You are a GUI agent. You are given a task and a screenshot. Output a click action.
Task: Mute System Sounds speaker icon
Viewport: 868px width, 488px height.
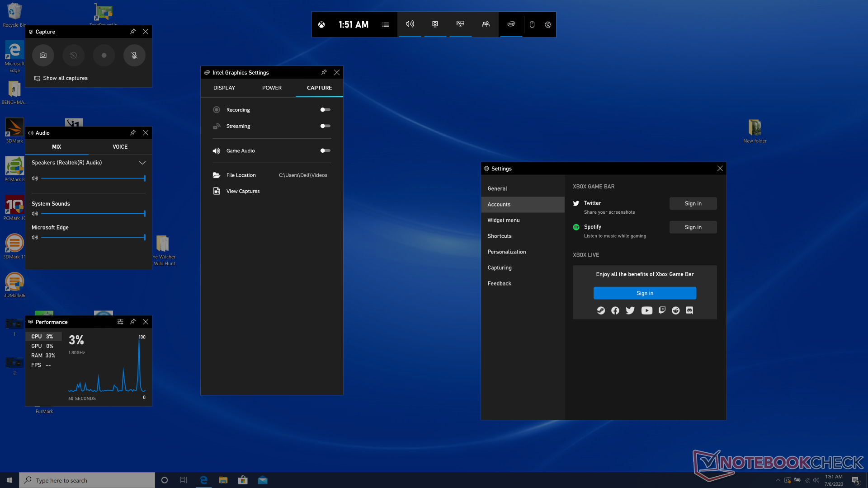click(x=35, y=214)
